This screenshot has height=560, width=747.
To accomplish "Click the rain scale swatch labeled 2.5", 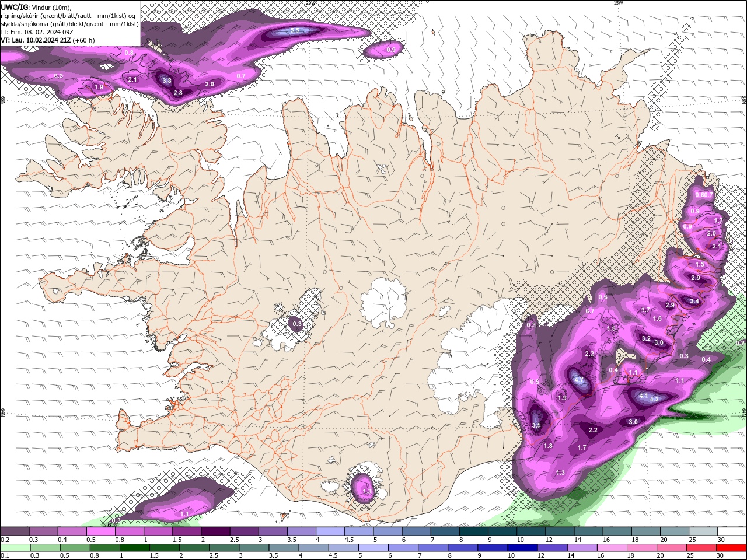I will [x=224, y=548].
